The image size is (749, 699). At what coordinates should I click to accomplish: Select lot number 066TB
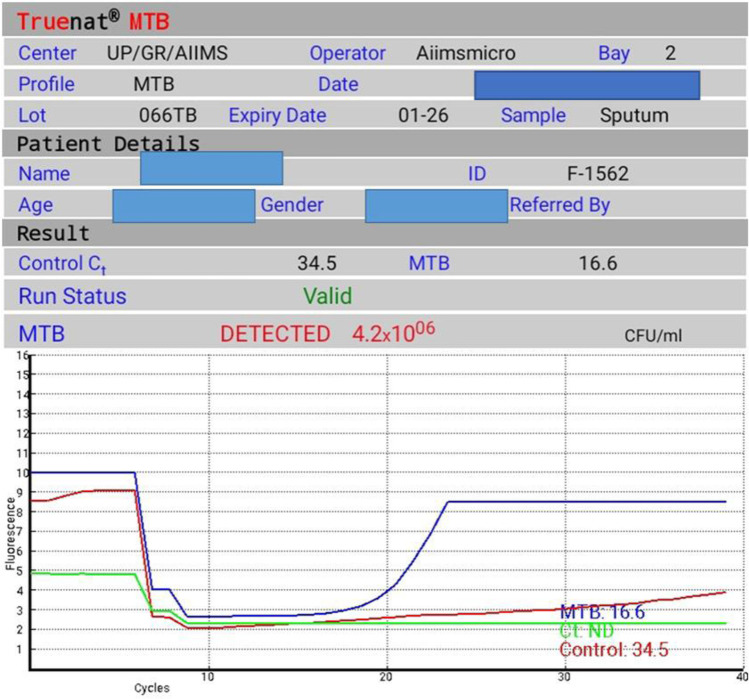point(168,115)
